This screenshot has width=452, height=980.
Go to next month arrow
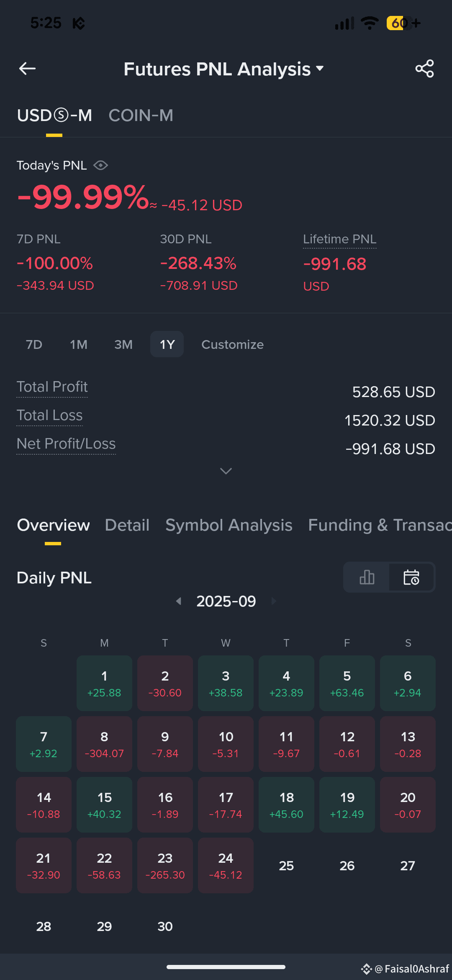[x=274, y=601]
